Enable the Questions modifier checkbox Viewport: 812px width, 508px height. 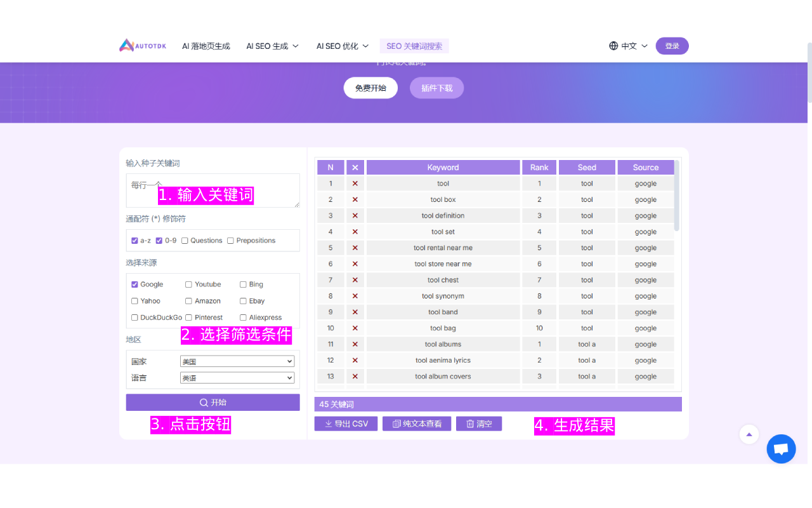[x=185, y=241]
